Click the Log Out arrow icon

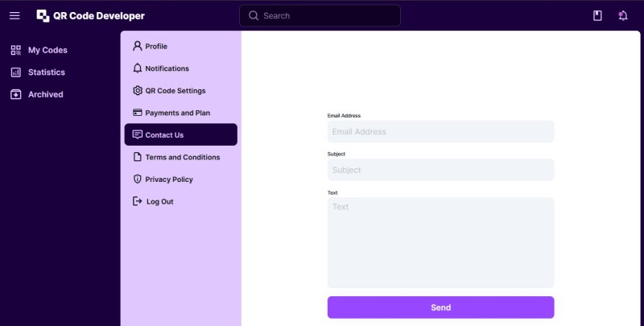[137, 201]
